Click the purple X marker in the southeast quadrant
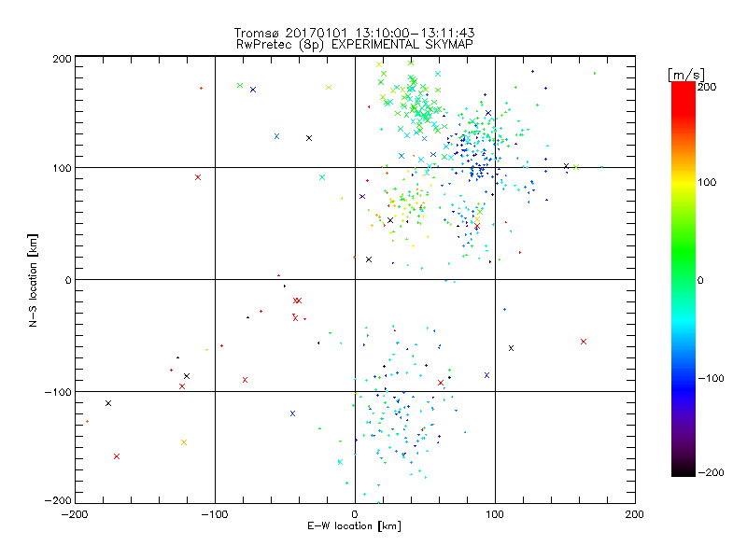Screen dimensions: 747x560 [486, 375]
